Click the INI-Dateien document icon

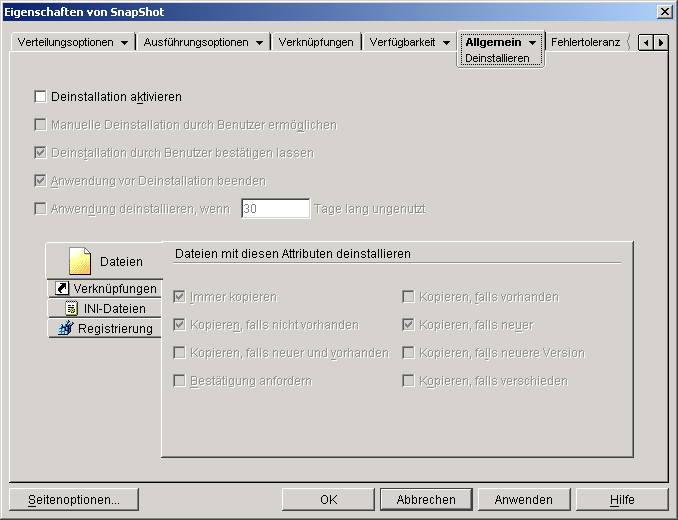point(71,308)
